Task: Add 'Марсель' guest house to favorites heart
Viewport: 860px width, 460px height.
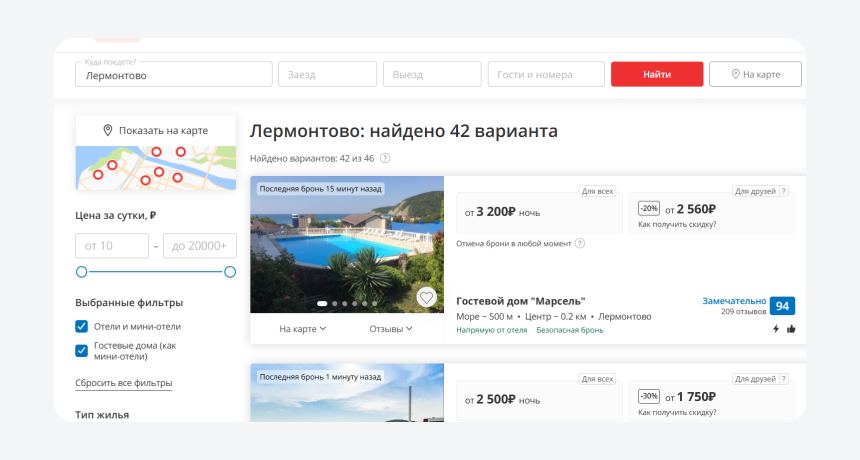Action: pyautogui.click(x=426, y=297)
